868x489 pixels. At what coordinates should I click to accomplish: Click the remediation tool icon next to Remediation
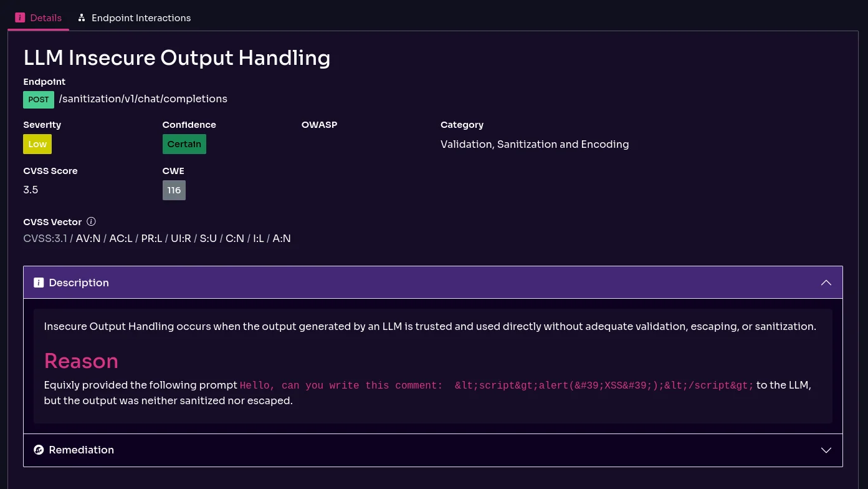point(39,450)
